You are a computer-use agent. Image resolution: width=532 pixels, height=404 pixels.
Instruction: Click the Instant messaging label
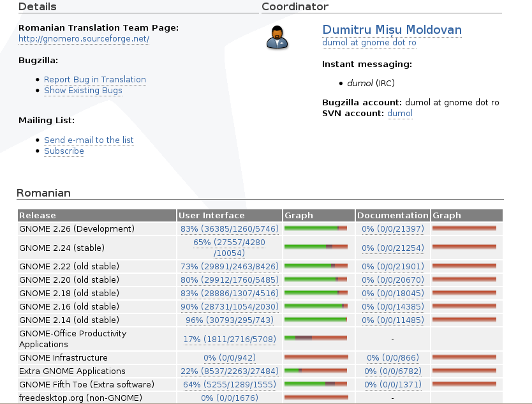pos(367,64)
